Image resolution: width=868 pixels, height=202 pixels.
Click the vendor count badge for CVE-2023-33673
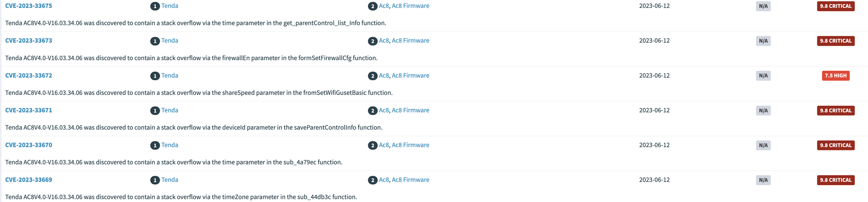point(155,41)
